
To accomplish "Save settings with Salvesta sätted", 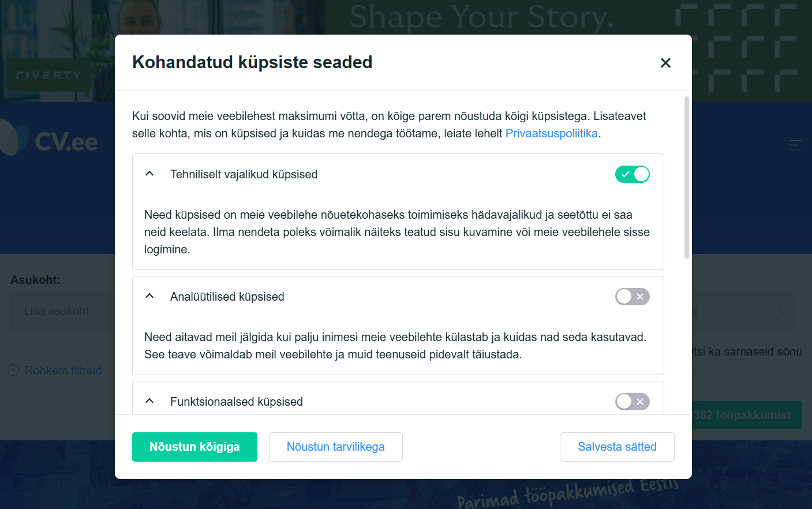I will [x=617, y=447].
